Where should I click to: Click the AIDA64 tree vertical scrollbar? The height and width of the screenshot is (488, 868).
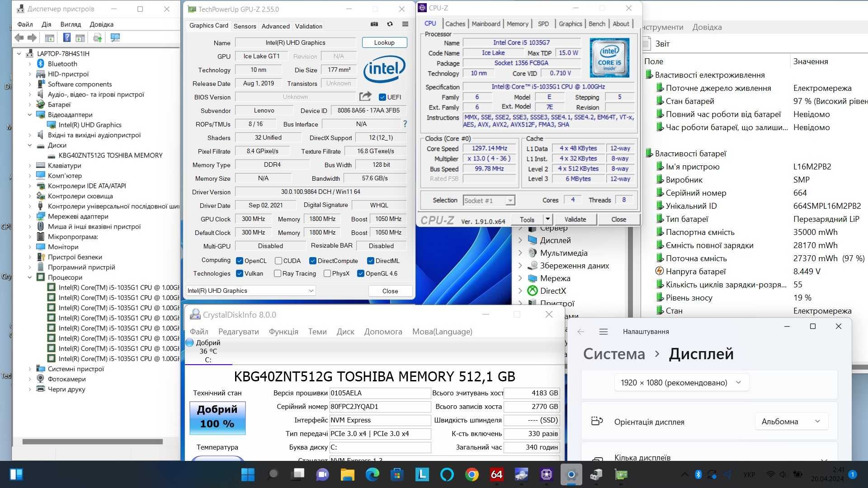(x=630, y=271)
